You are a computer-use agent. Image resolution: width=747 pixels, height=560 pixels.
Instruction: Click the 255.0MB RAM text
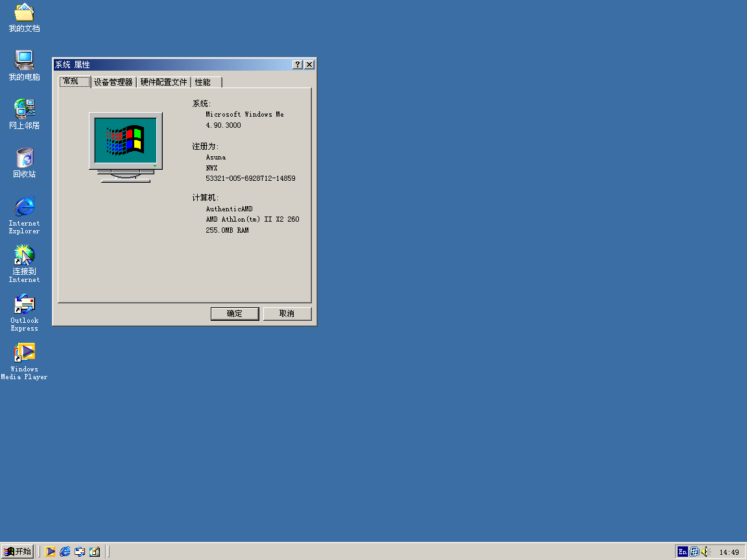pos(227,231)
